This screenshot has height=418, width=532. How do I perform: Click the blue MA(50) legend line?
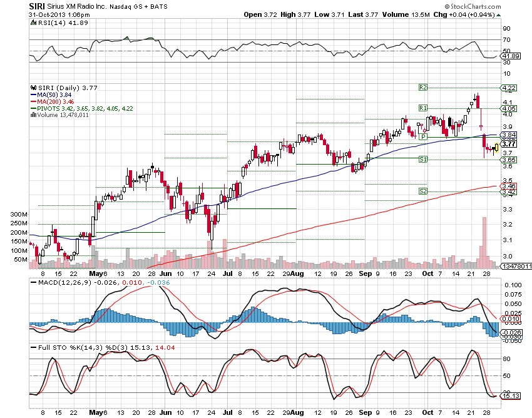point(33,95)
